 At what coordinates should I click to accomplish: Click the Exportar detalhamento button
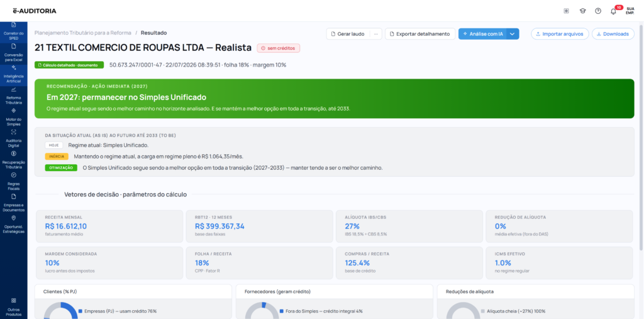pos(419,34)
